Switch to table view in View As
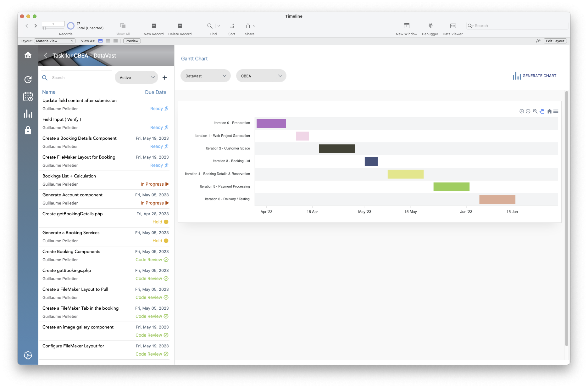This screenshot has width=588, height=388. click(115, 41)
